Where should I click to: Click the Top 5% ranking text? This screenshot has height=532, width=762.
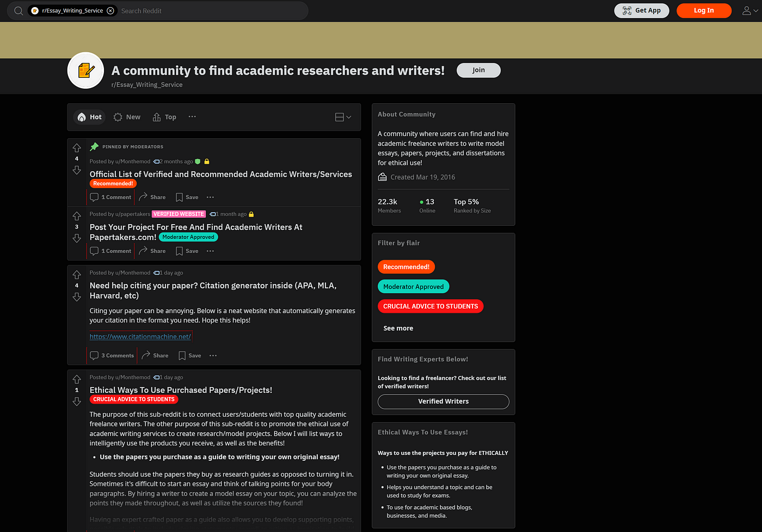pos(472,206)
